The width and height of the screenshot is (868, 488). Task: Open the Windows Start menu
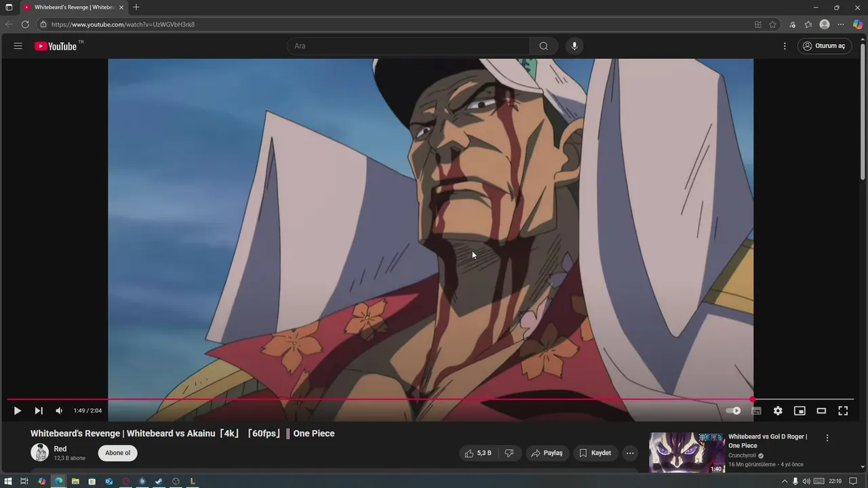pos(8,481)
